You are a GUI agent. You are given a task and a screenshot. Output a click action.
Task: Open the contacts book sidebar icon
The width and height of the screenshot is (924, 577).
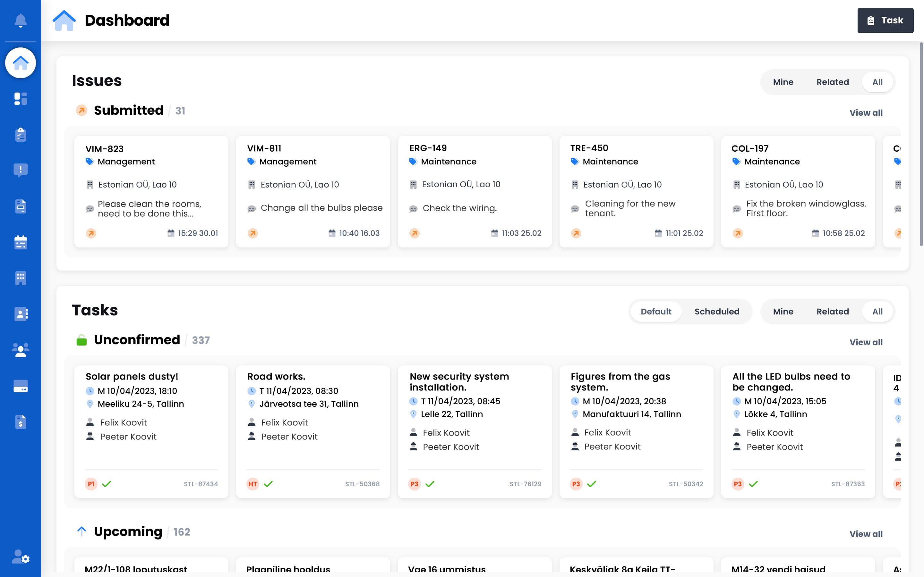[21, 314]
